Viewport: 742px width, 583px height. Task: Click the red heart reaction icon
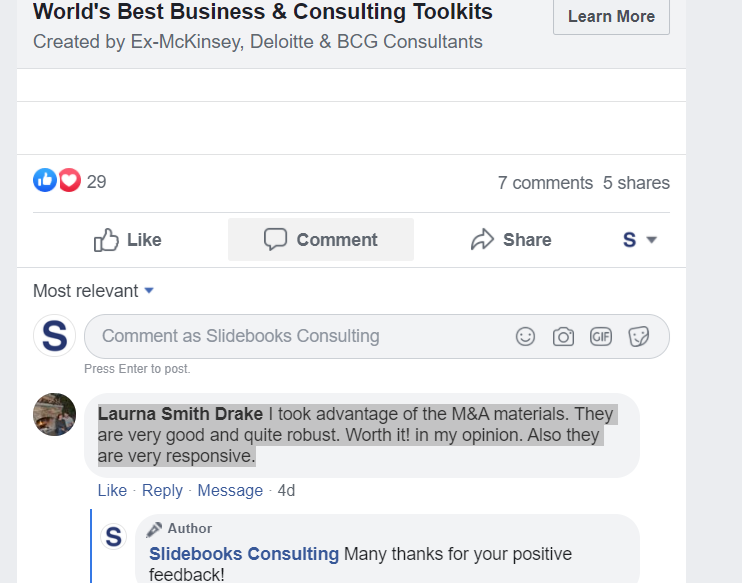(x=69, y=181)
